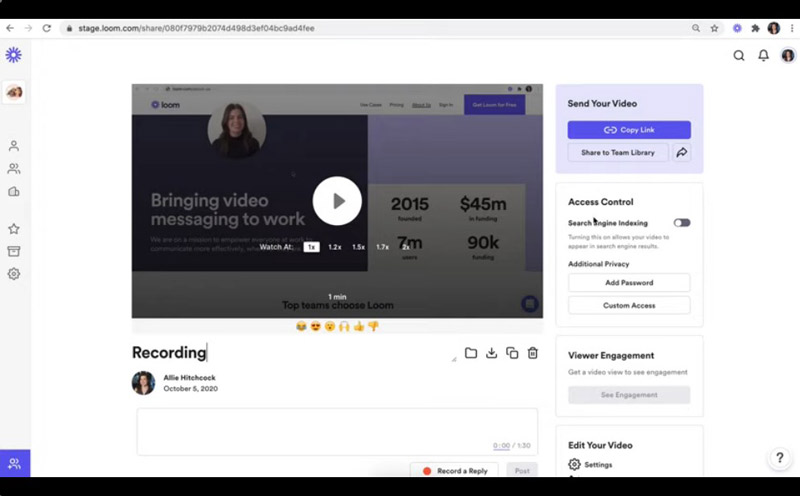Click See Engagement button

point(629,395)
